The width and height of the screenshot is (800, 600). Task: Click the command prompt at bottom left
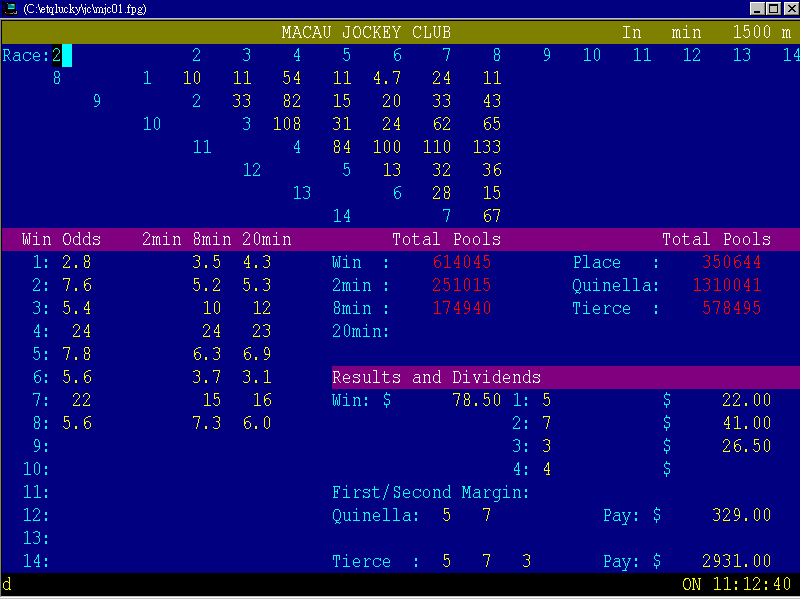pyautogui.click(x=7, y=584)
